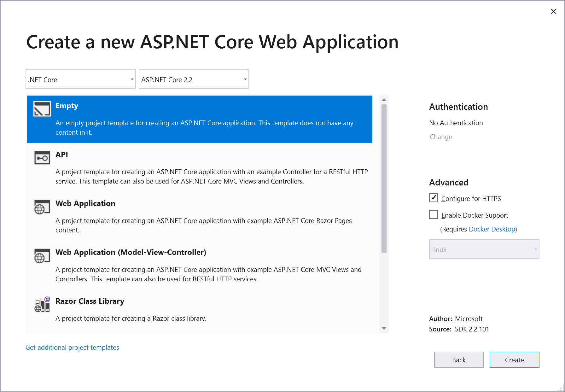Click the Model-View-Controller template icon
The height and width of the screenshot is (392, 565).
(42, 256)
